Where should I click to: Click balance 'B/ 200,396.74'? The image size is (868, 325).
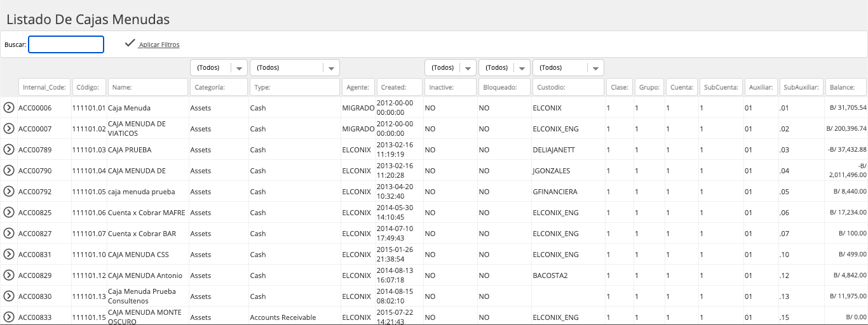[846, 129]
